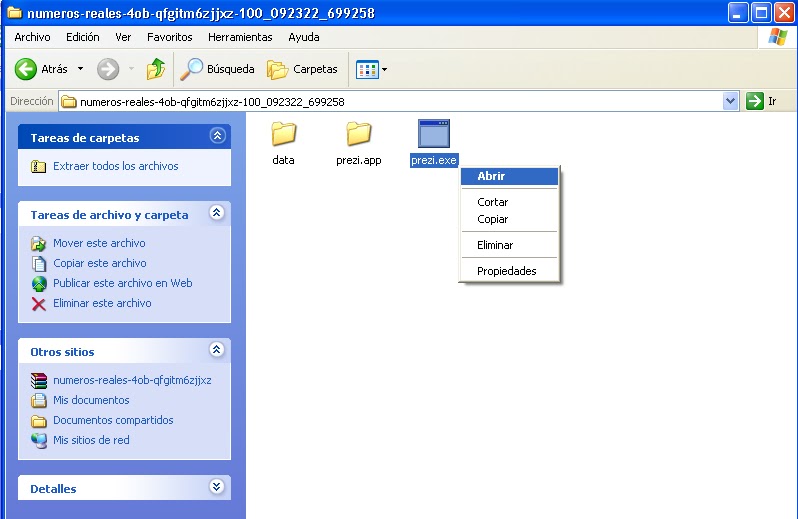Click Extraer todos los archivos link
Image resolution: width=798 pixels, height=519 pixels.
pyautogui.click(x=116, y=166)
